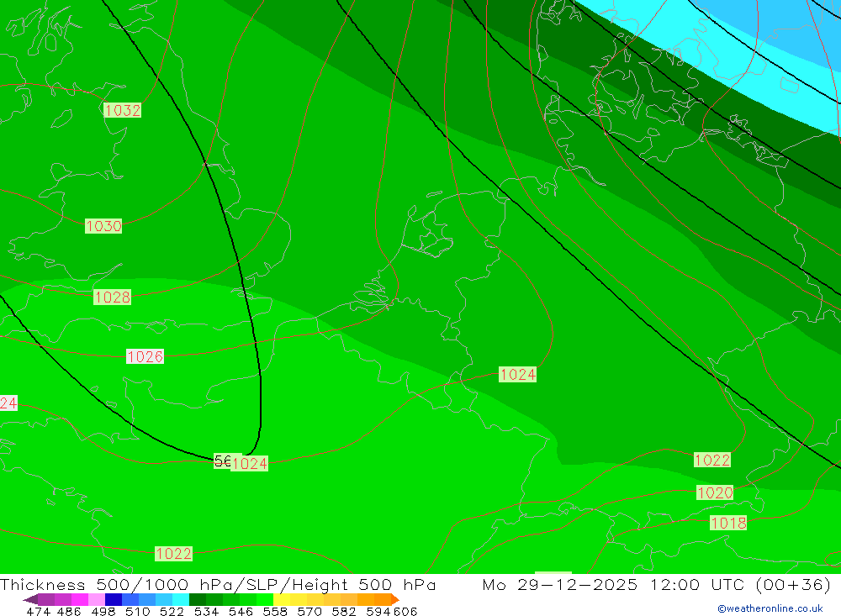This screenshot has width=841, height=616.
Task: Click the bright yellow swatch in the legend
Action: coord(282,599)
